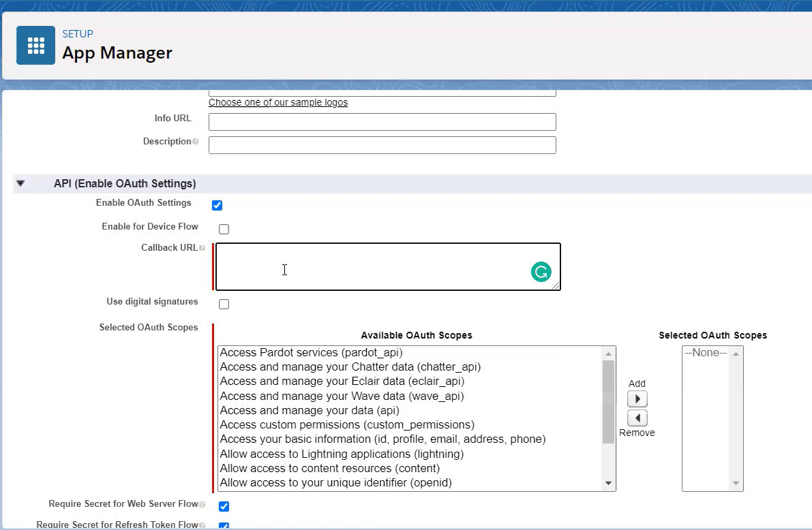The width and height of the screenshot is (812, 530).
Task: Uncheck Enable OAuth Settings checkbox
Action: coord(217,206)
